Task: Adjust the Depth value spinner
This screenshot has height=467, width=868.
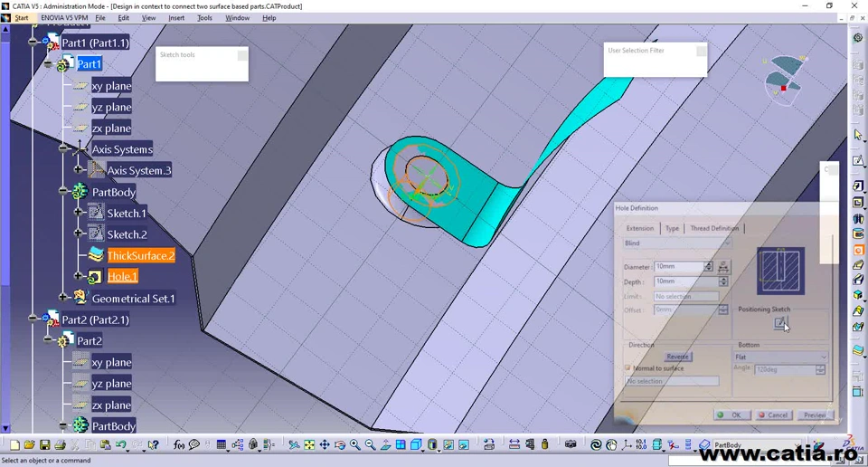Action: click(x=723, y=281)
